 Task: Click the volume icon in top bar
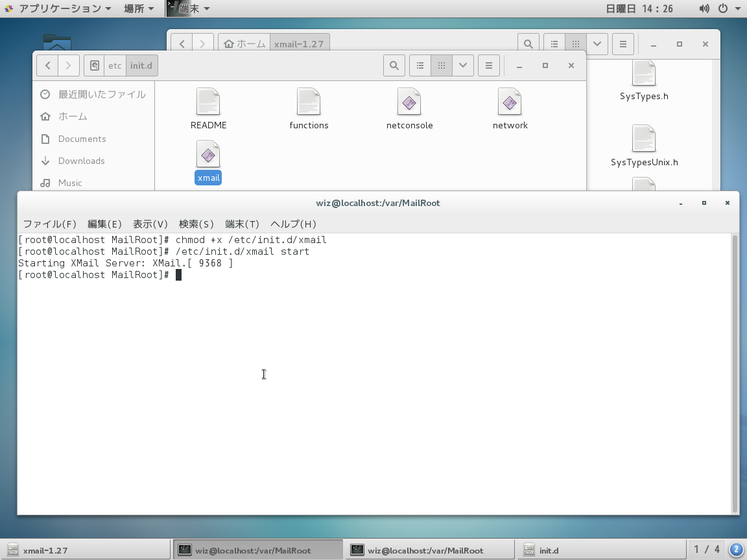pos(704,8)
